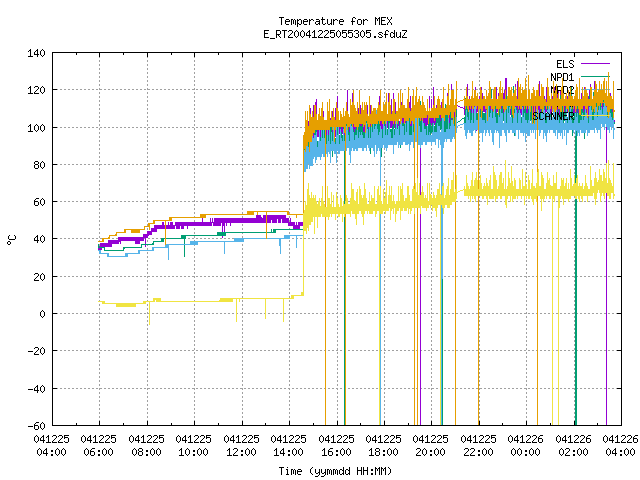Click the 'ELS' legend label
The width and height of the screenshot is (640, 480).
(x=565, y=64)
